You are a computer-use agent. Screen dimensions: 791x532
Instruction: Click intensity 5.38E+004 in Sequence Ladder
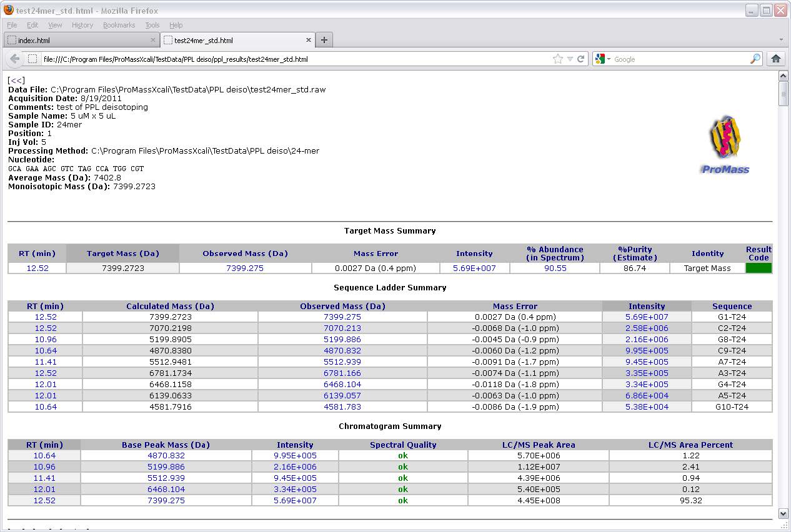[647, 406]
